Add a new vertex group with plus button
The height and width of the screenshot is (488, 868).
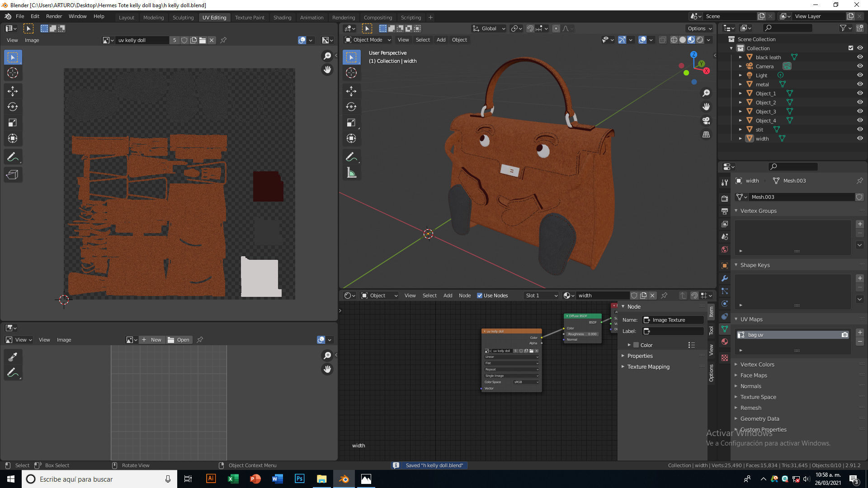(x=860, y=224)
